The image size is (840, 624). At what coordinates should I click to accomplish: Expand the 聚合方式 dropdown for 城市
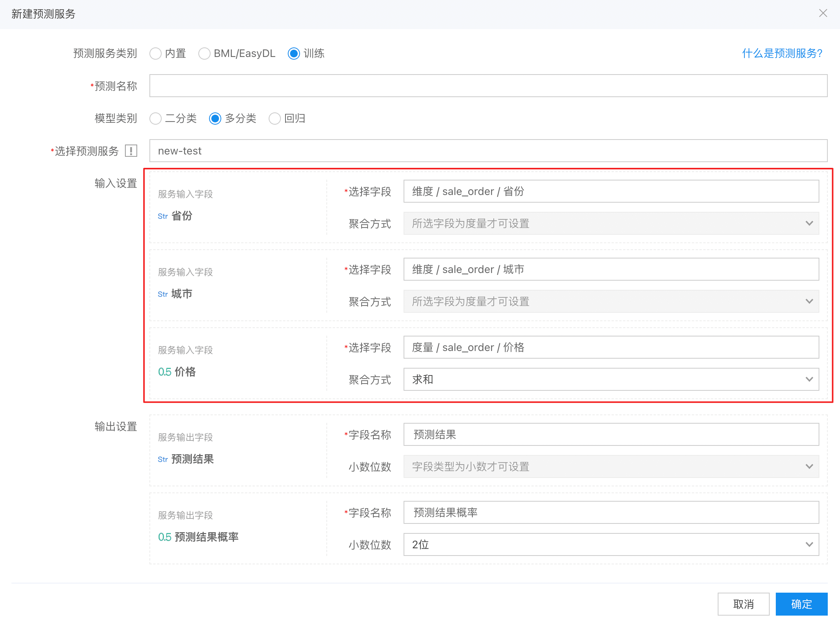(x=611, y=301)
